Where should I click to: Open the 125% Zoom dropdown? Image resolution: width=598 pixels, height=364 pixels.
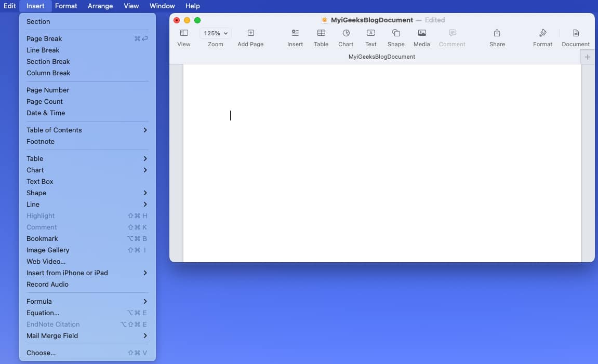(x=216, y=33)
